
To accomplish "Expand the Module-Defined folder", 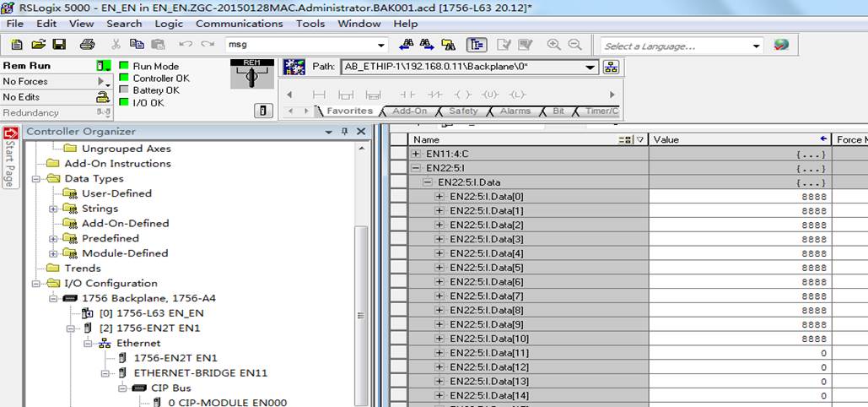I will 53,254.
